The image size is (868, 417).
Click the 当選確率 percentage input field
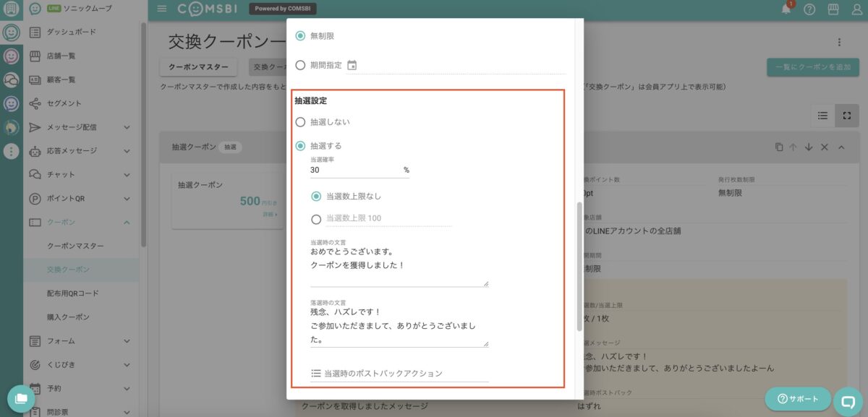pyautogui.click(x=354, y=171)
